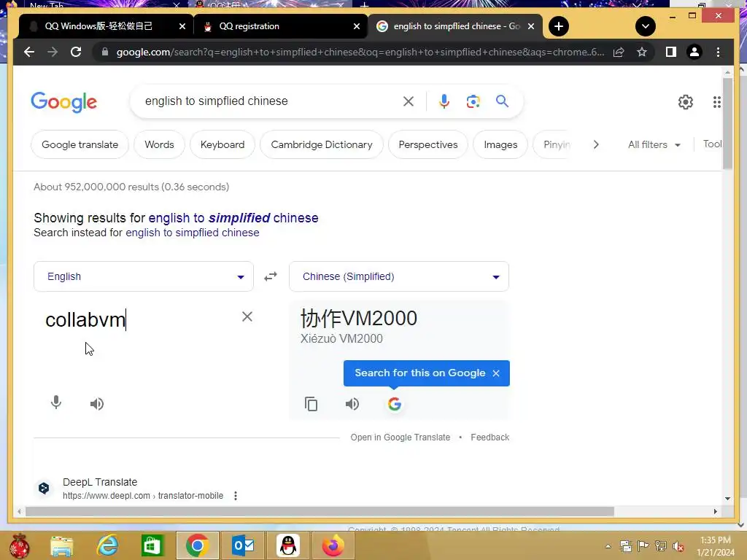747x560 pixels.
Task: Open the Chrome profile avatar menu
Action: tap(694, 52)
